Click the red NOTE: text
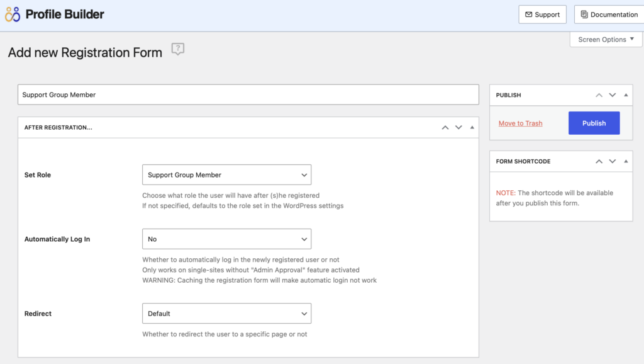 (506, 193)
